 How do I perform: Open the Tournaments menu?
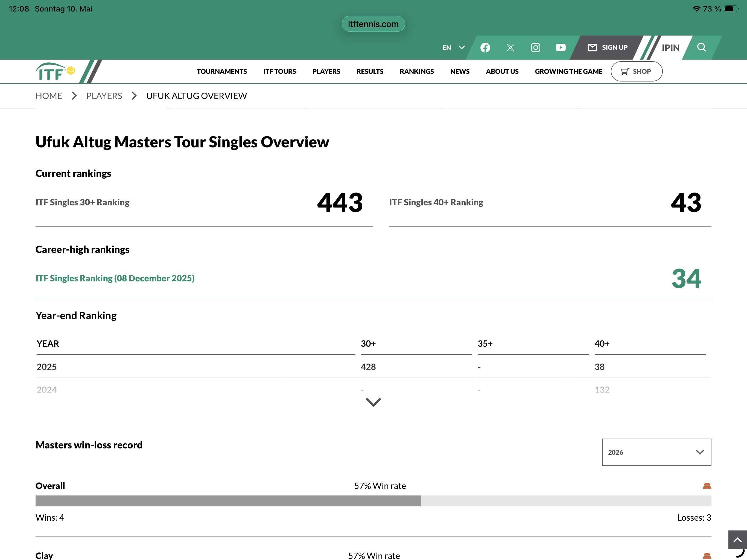pos(222,71)
